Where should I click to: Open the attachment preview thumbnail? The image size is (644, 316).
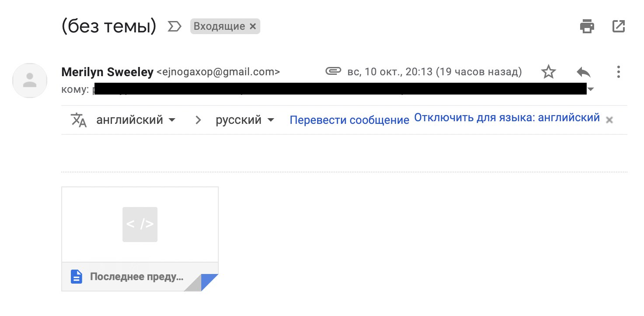coord(140,225)
